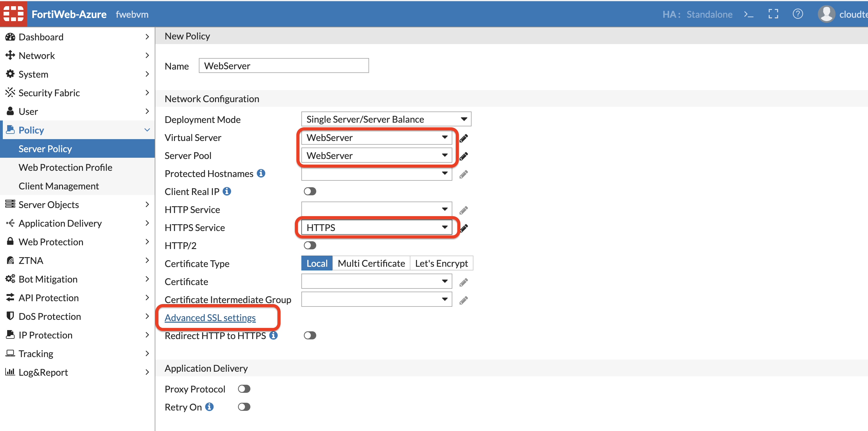
Task: Click the fwebvm hostname label
Action: 132,14
